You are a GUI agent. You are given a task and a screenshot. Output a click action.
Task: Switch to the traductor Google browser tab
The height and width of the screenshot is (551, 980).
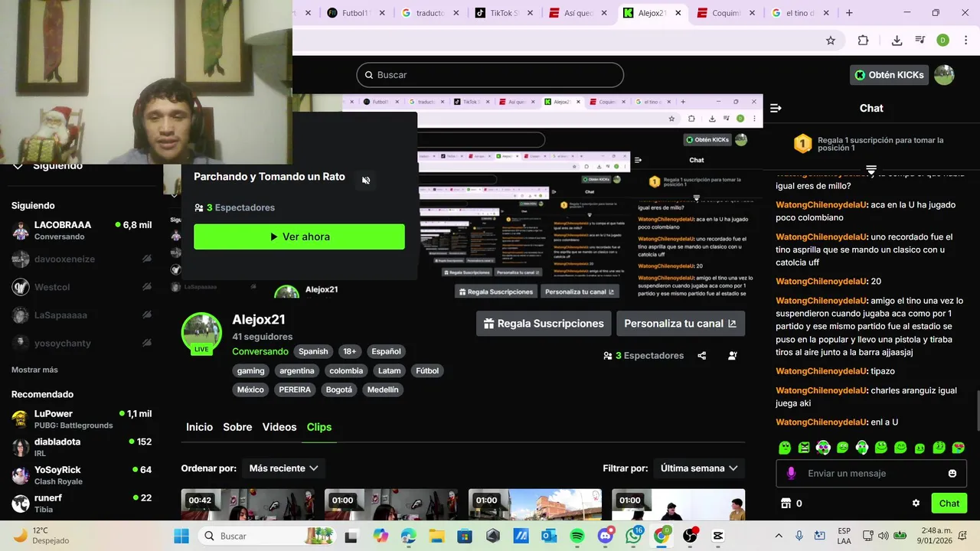[429, 13]
